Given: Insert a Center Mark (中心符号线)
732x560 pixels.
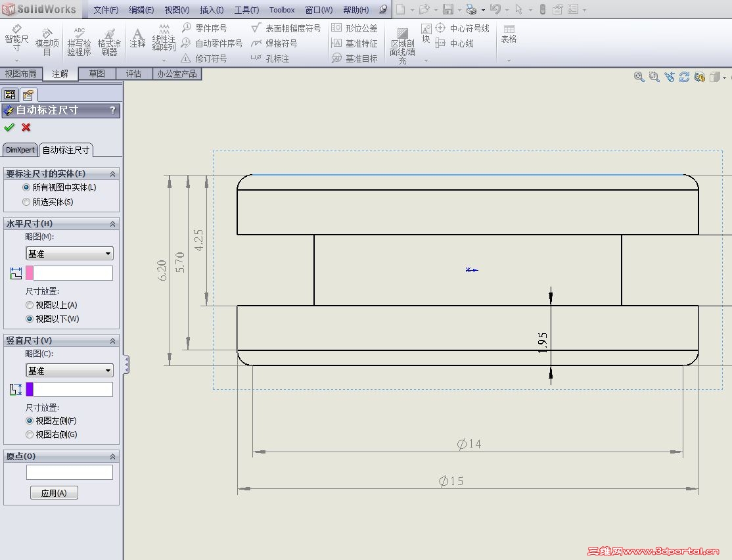Looking at the screenshot, I should pyautogui.click(x=462, y=28).
